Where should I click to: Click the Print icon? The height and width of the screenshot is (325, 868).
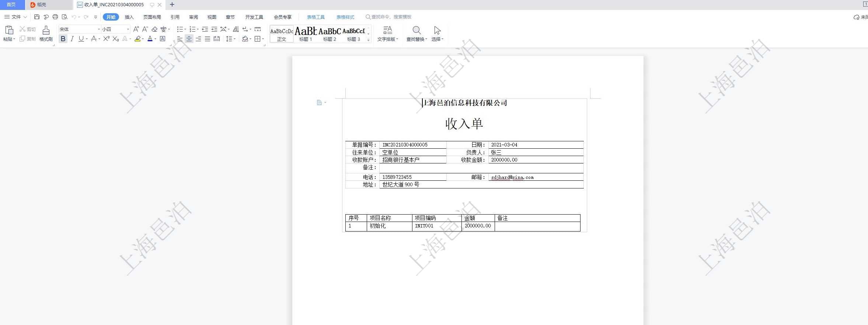coord(55,17)
